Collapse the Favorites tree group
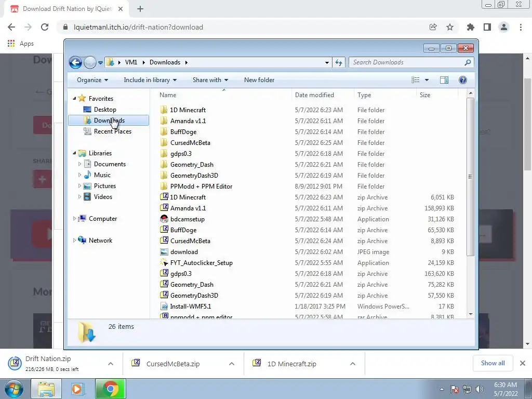Viewport: 532px width, 399px height. (x=74, y=98)
